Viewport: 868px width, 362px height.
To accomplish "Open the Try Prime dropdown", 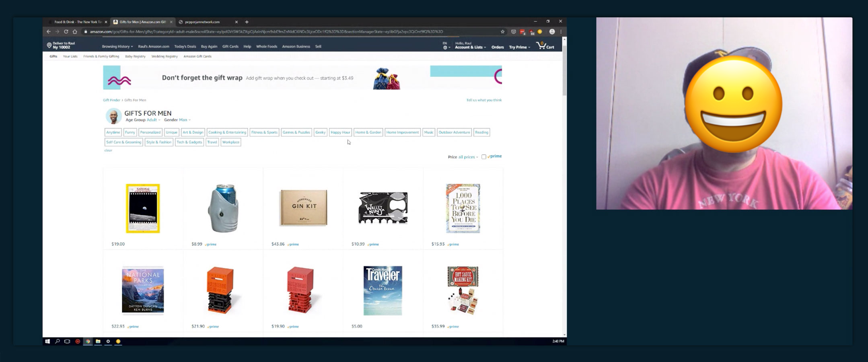I will (x=520, y=47).
